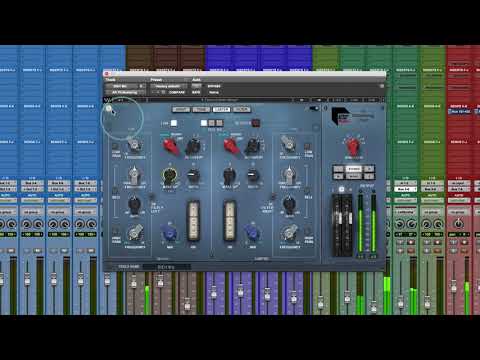Open factory default preset dropdown
This screenshot has height=360, width=480.
(168, 86)
